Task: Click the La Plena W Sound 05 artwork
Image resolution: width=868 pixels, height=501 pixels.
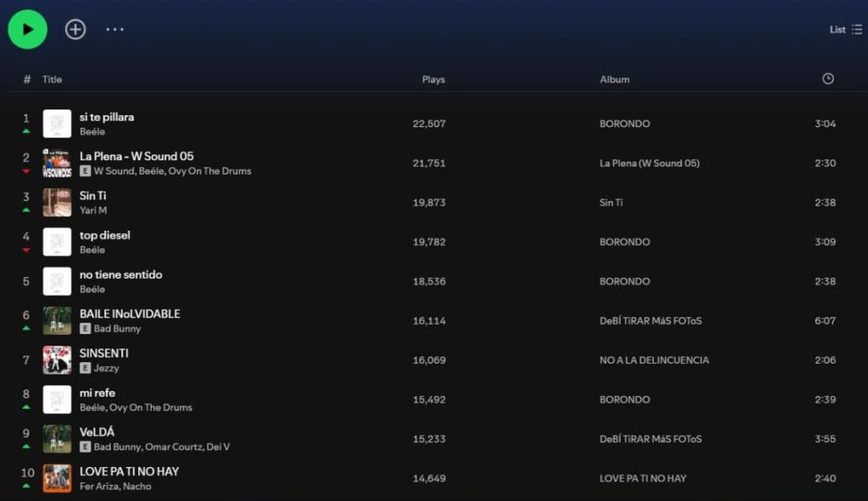Action: pyautogui.click(x=57, y=163)
